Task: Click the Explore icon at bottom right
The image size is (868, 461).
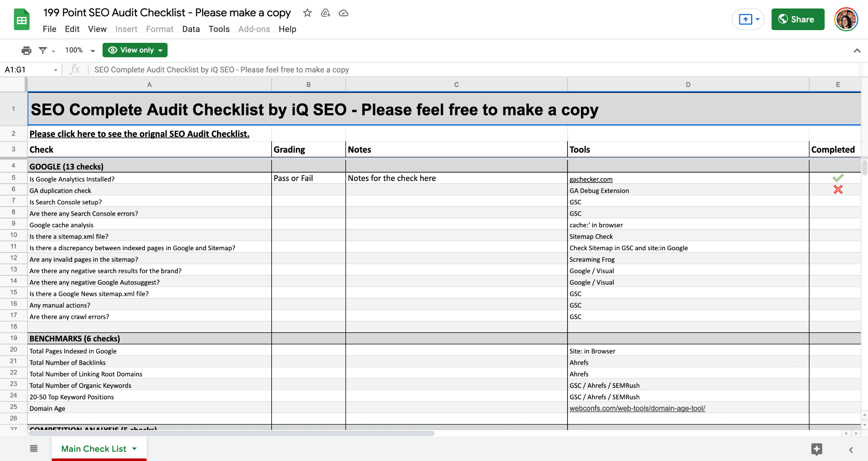Action: tap(817, 449)
